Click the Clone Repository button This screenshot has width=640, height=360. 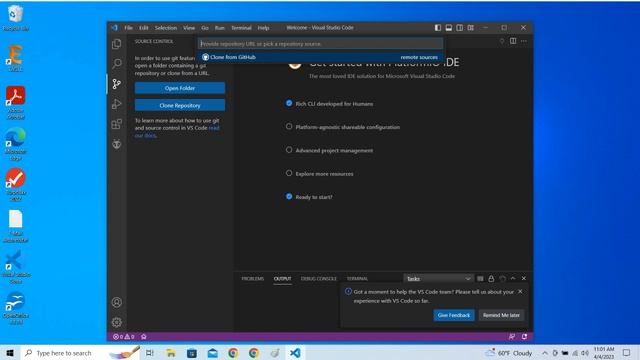point(180,105)
